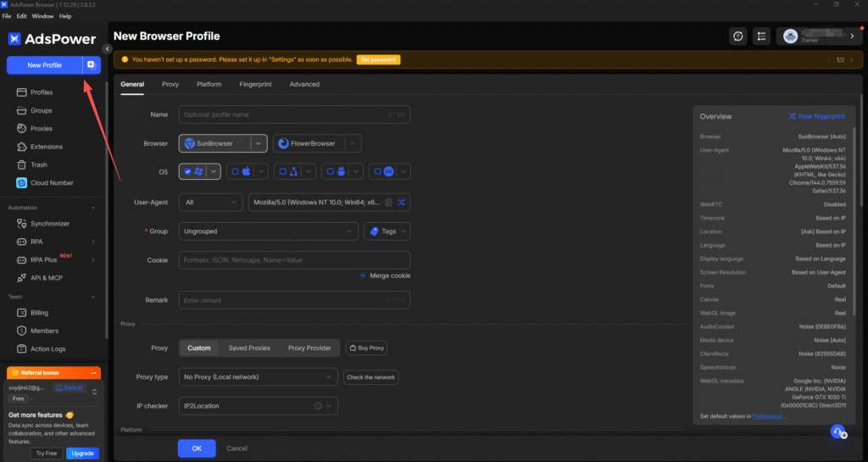Image resolution: width=868 pixels, height=462 pixels.
Task: Open Cloud Number in the sidebar
Action: 51,183
